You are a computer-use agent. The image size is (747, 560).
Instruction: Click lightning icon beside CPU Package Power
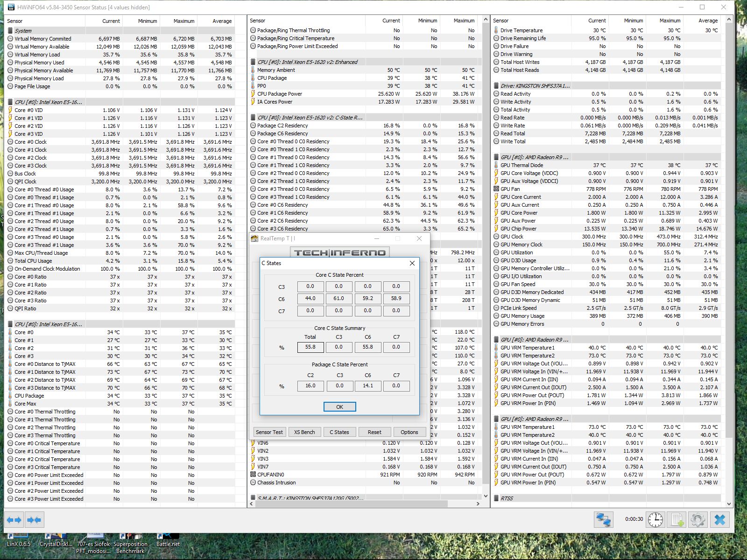(x=253, y=94)
